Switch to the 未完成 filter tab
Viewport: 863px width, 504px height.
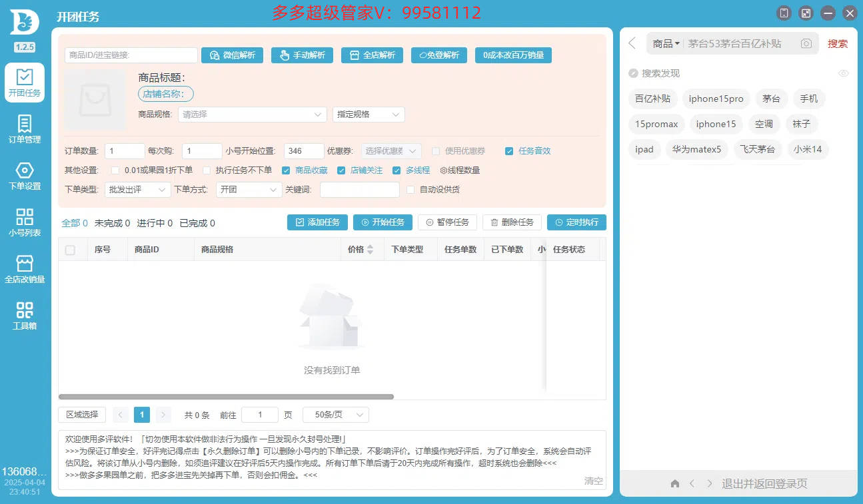tap(112, 223)
